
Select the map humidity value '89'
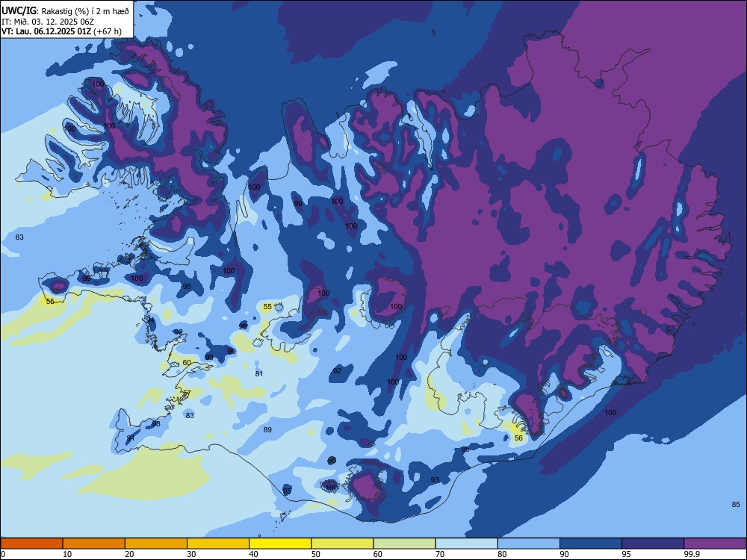(267, 429)
